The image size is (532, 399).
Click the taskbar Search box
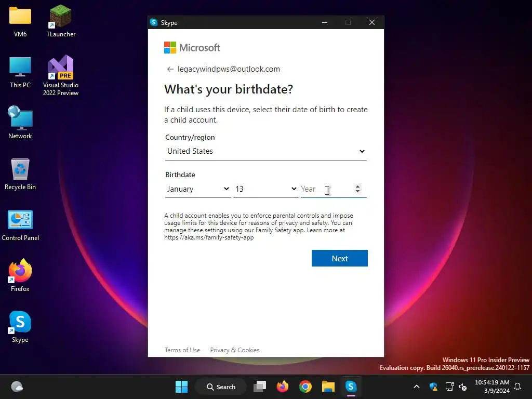click(221, 387)
